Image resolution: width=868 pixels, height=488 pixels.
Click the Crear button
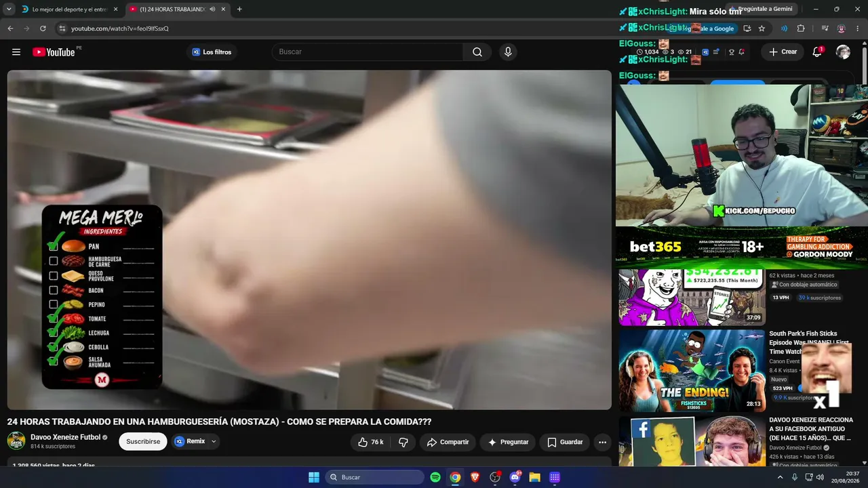tap(783, 52)
